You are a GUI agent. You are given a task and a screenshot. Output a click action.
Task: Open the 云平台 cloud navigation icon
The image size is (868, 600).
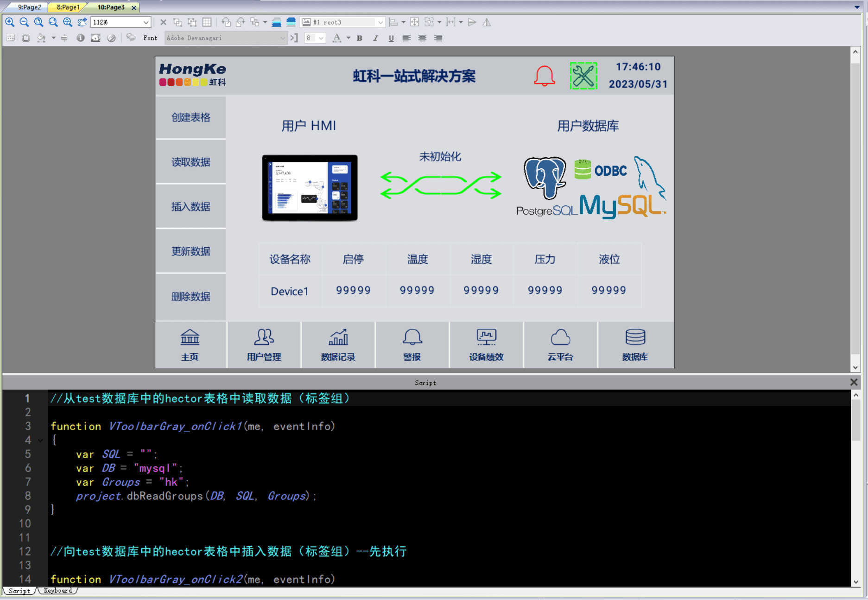[560, 345]
